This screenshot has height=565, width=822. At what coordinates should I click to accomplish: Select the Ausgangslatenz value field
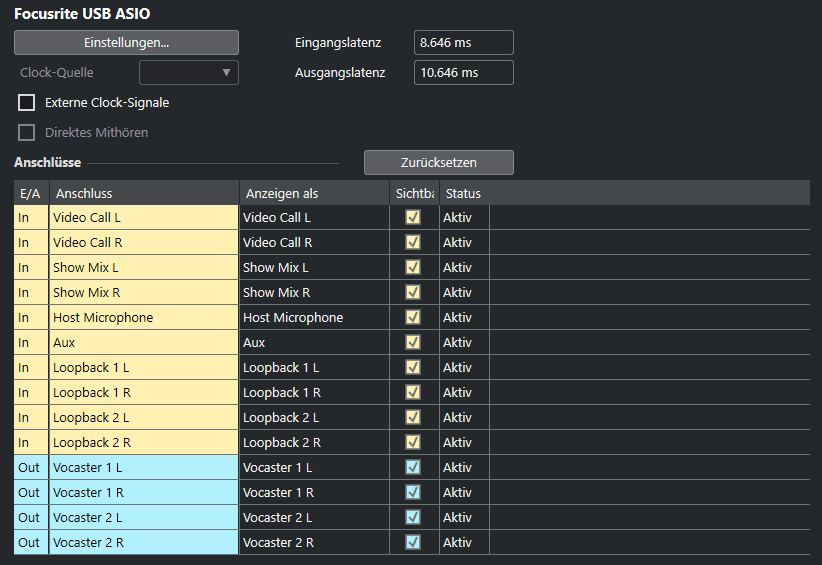463,72
